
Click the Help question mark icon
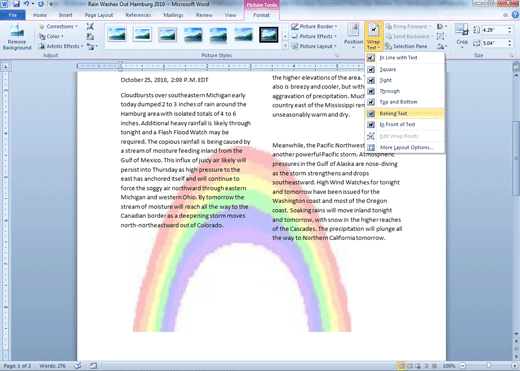515,15
